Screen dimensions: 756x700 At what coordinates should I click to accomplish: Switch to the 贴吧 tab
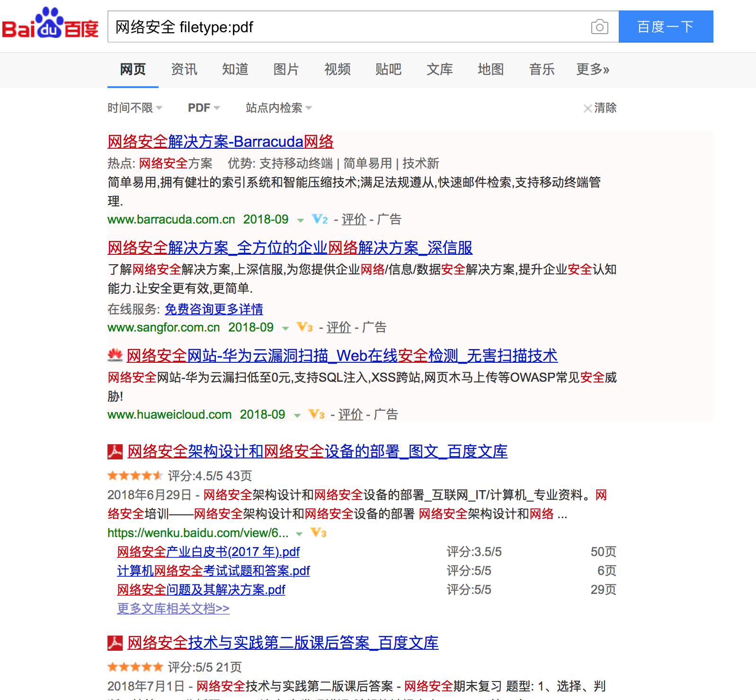point(389,70)
